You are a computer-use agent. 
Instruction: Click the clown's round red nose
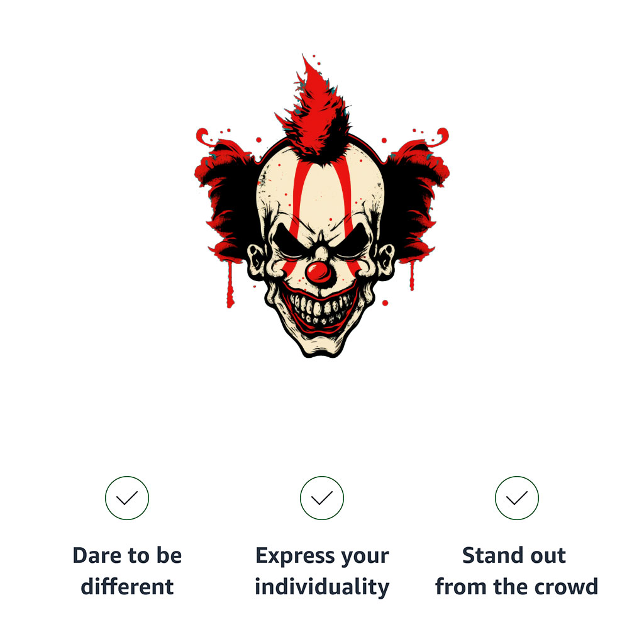coord(318,272)
